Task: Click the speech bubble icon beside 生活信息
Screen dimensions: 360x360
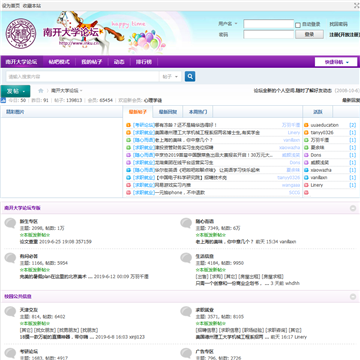Action: click(186, 258)
